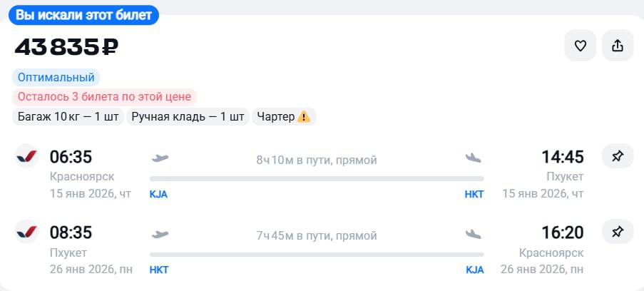Screen dimensions: 644x291
Task: Click the ticket price 43 835 ₽
Action: click(x=67, y=47)
